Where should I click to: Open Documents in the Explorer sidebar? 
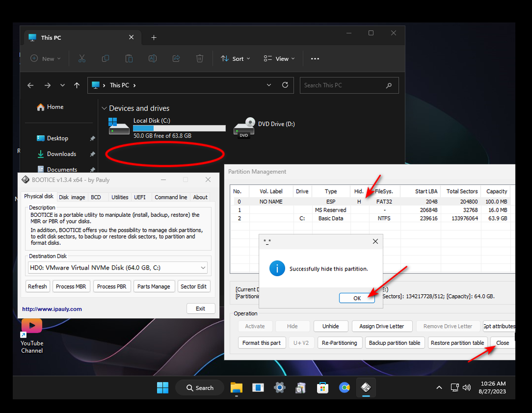[x=57, y=169]
